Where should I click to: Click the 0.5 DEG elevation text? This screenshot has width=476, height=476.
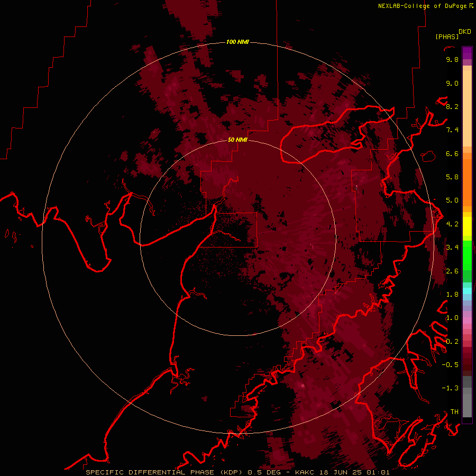264,472
